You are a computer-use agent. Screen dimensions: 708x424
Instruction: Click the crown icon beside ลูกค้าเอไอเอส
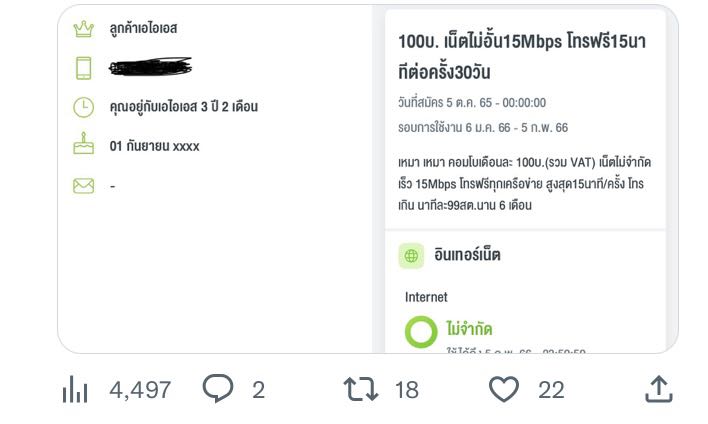tap(83, 29)
